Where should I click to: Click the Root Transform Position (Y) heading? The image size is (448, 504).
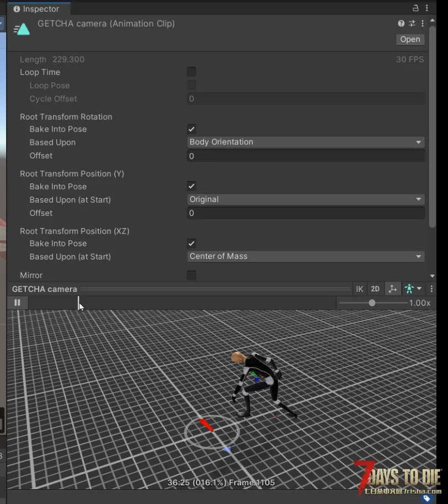tap(72, 174)
